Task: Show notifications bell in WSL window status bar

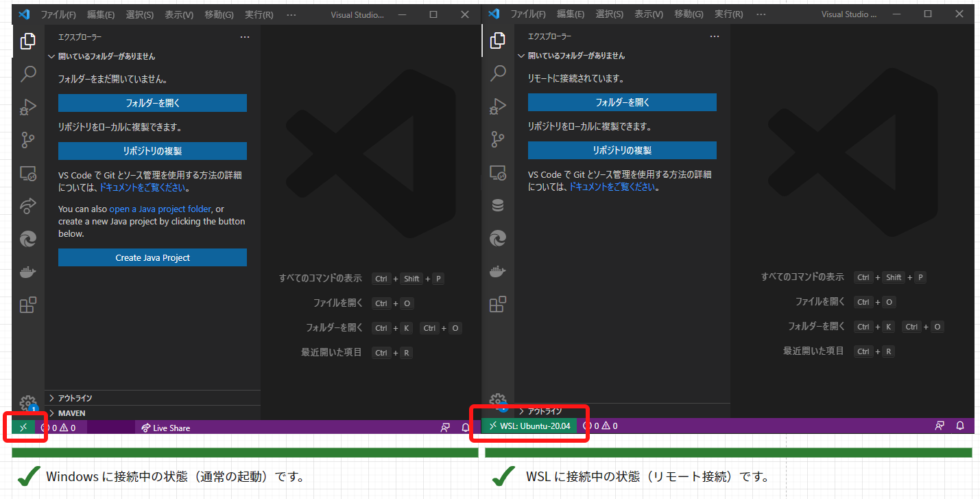Action: (x=960, y=426)
